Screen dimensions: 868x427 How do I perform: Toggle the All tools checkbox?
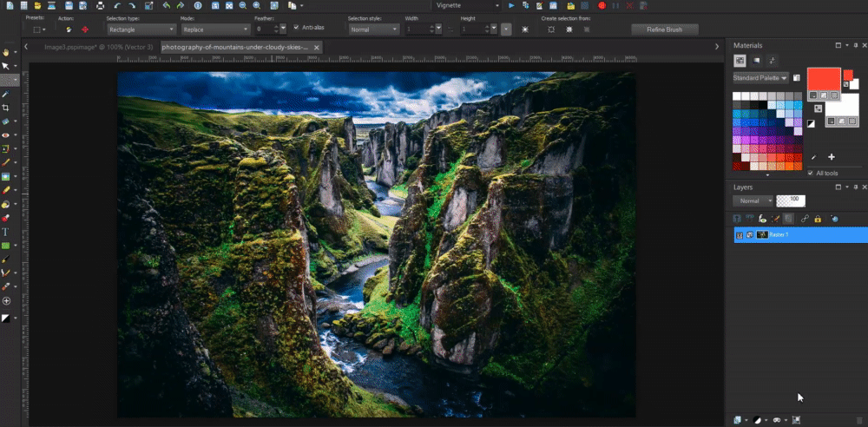click(x=811, y=174)
